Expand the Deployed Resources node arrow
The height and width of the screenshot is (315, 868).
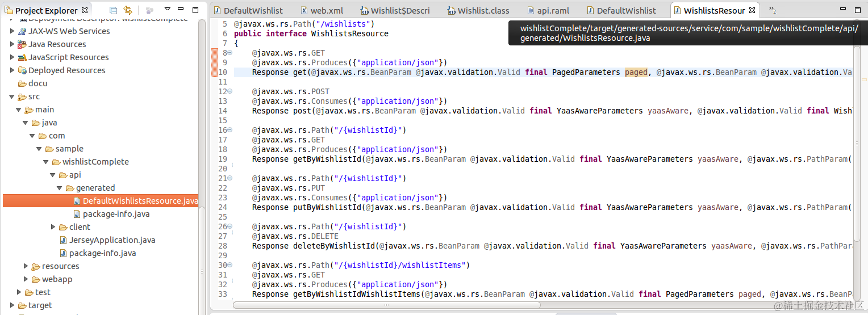coord(12,70)
